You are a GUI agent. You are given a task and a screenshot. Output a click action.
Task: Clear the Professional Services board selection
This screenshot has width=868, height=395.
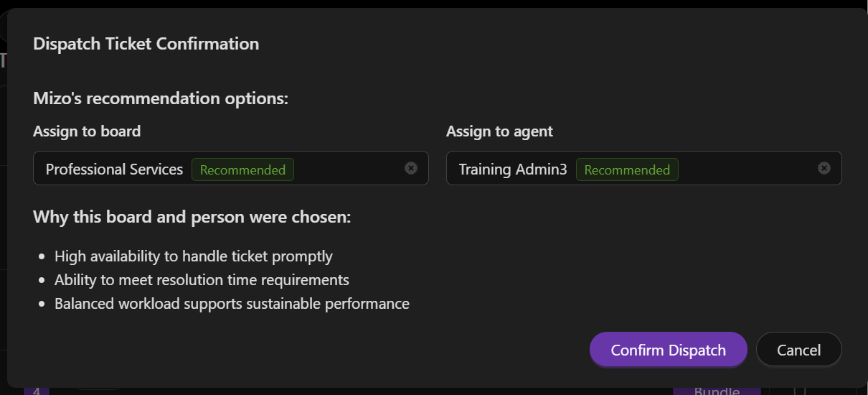point(411,168)
